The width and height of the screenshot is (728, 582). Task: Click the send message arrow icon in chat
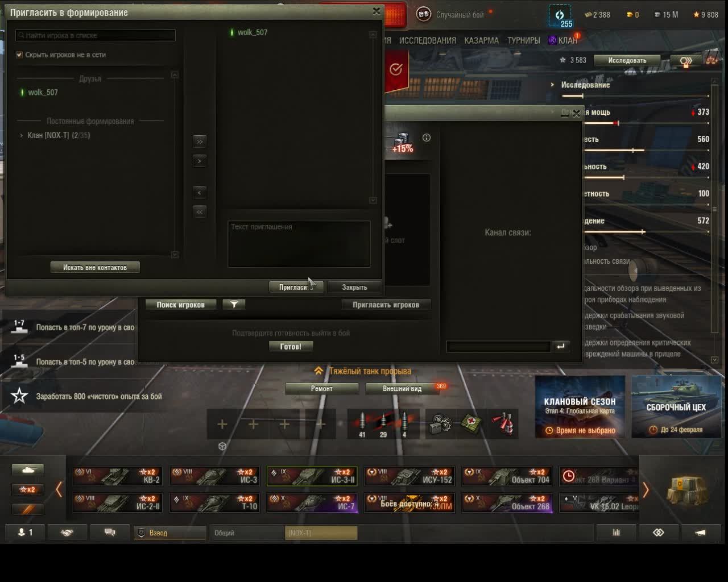click(x=561, y=346)
